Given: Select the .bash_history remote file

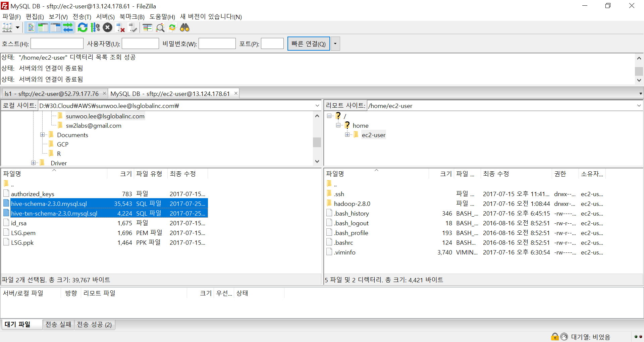Looking at the screenshot, I should (x=466, y=213).
